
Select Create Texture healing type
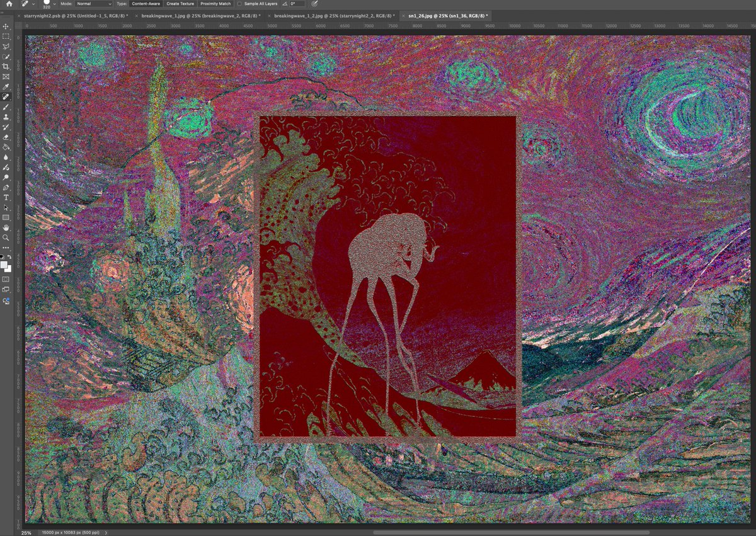[180, 4]
